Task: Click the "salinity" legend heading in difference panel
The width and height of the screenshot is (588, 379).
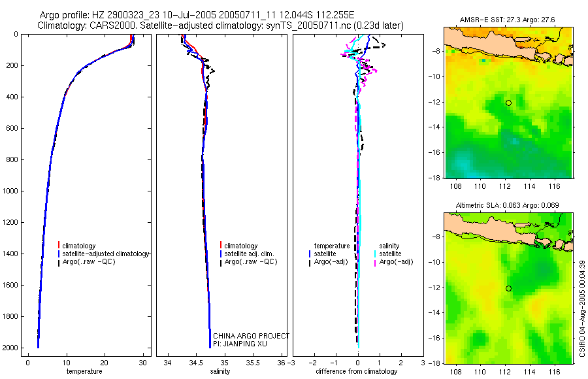Action: [x=389, y=246]
